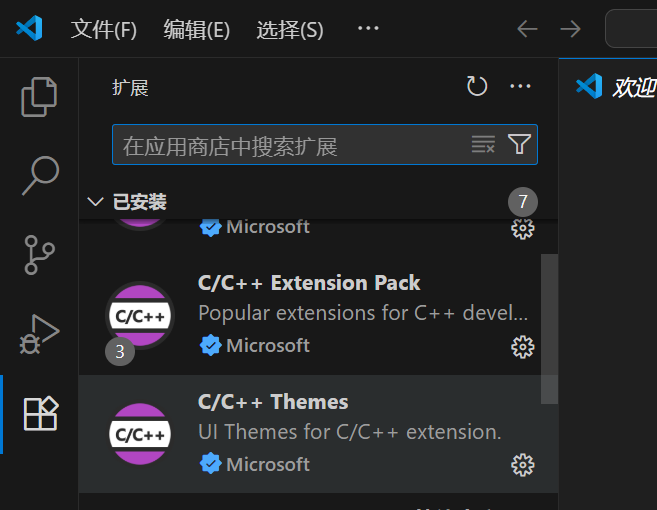
Task: Clear extension search results icon
Action: [x=483, y=145]
